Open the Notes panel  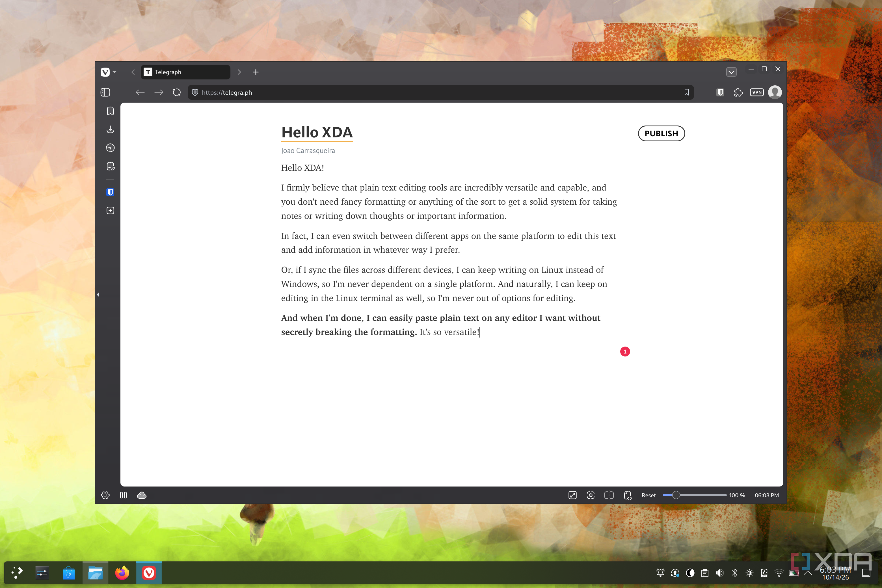click(x=110, y=166)
